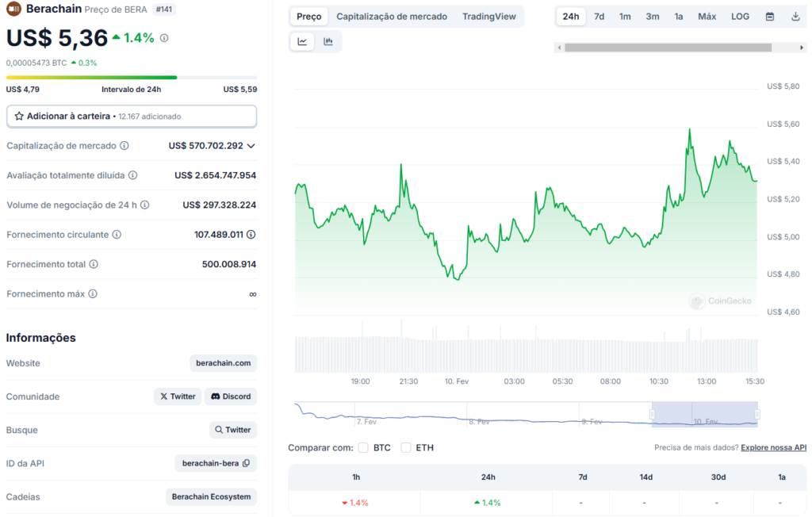Open berachain.com website link
Image resolution: width=812 pixels, height=517 pixels.
coord(223,363)
